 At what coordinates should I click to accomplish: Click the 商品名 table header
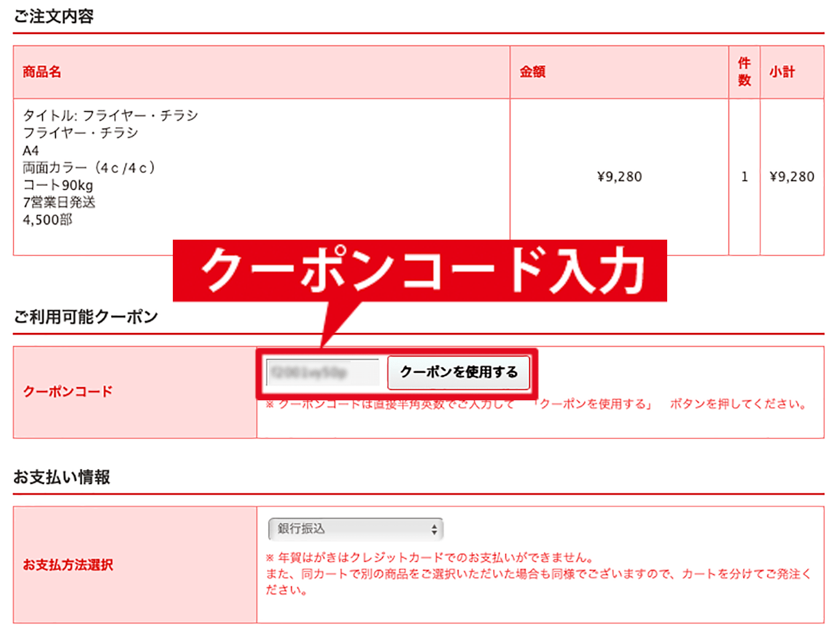(41, 72)
